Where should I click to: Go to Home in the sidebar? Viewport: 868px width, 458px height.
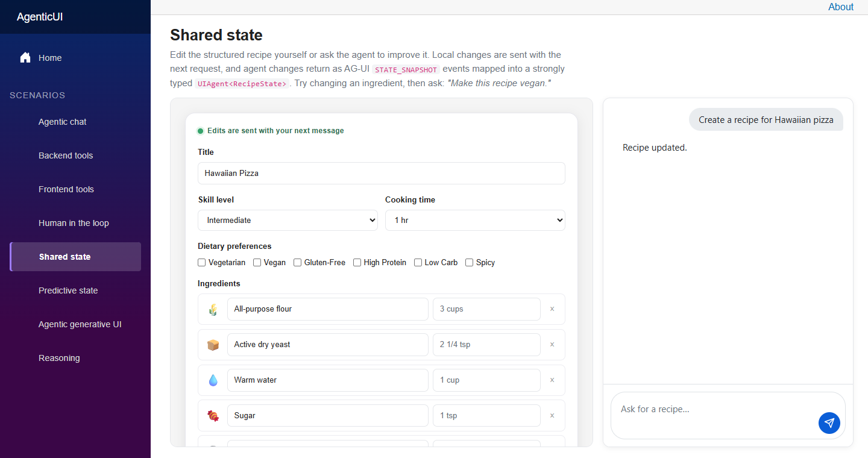pos(75,58)
